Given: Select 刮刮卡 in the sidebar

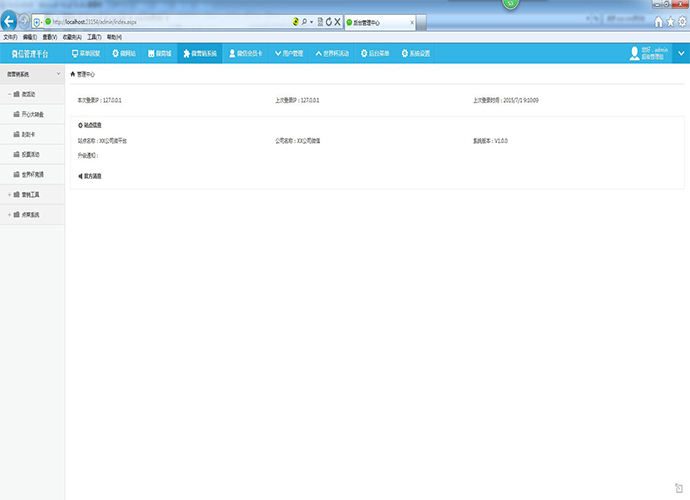Looking at the screenshot, I should tap(28, 134).
